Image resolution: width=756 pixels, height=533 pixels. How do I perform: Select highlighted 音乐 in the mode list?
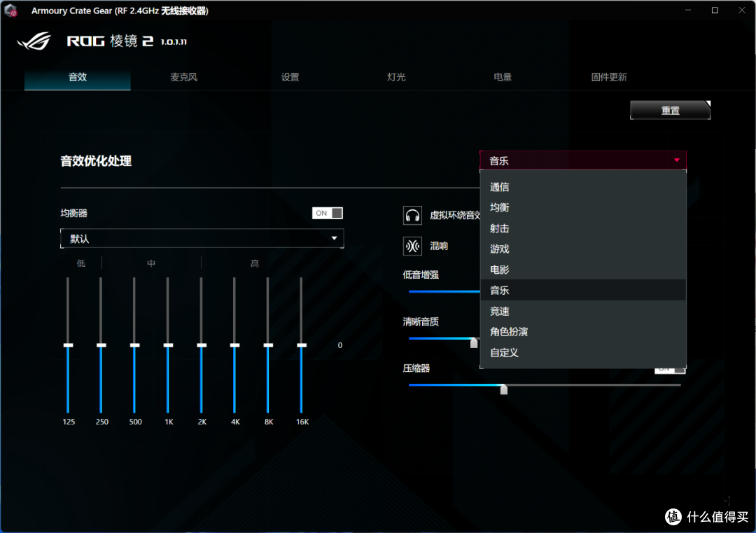583,291
